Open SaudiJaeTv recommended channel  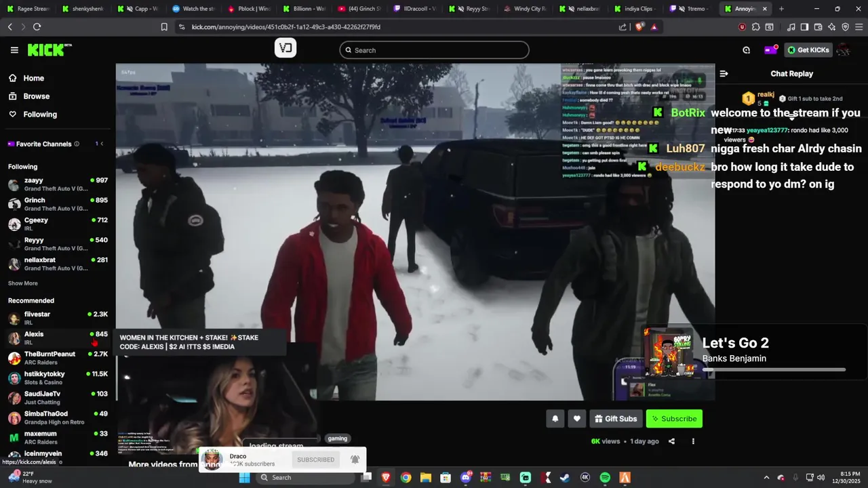coord(58,397)
